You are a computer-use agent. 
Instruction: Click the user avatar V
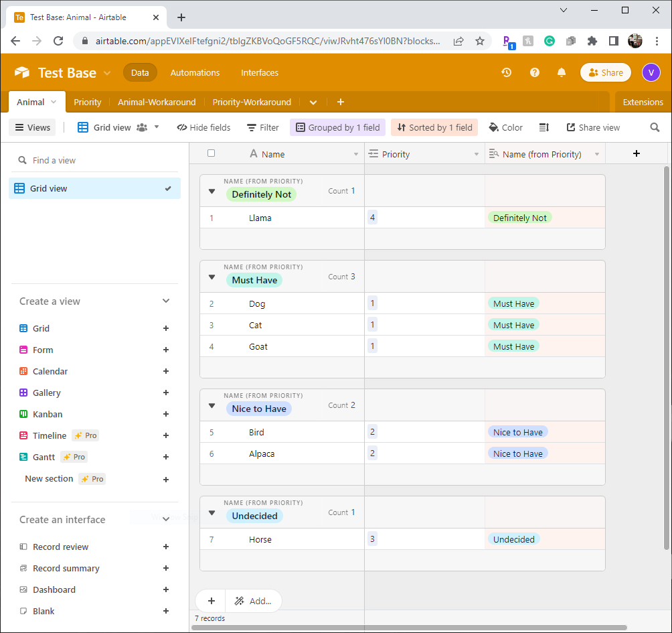click(651, 72)
